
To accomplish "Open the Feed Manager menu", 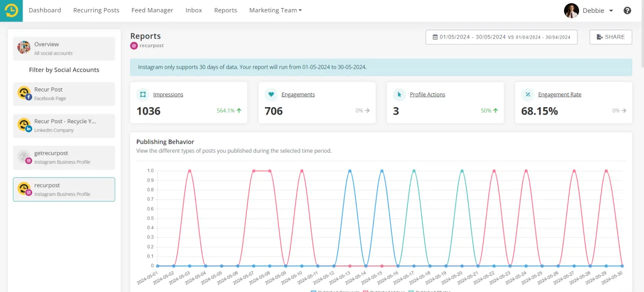I will pos(152,10).
